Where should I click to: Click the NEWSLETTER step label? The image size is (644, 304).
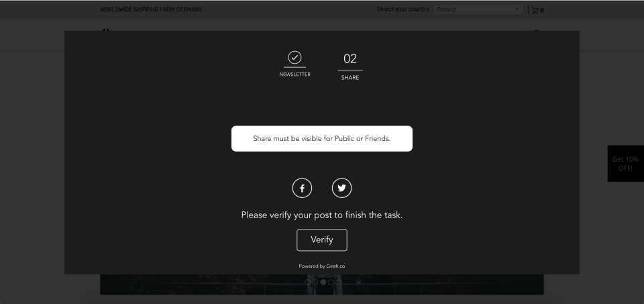point(295,74)
